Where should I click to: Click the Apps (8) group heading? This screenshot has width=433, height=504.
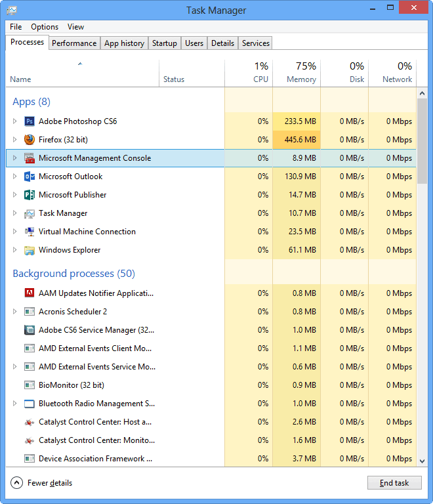31,102
